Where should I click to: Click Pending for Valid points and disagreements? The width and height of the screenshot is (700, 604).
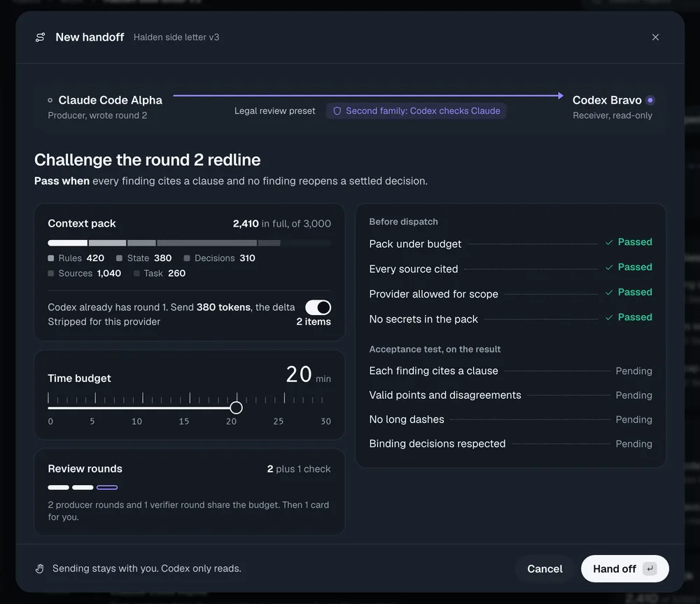click(633, 395)
